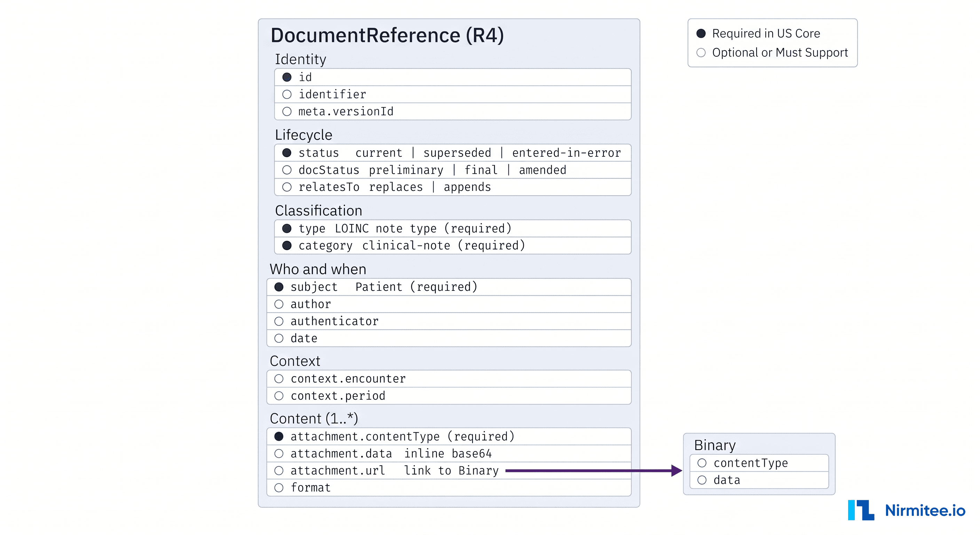
Task: Click the hollow circle beside date
Action: point(279,338)
